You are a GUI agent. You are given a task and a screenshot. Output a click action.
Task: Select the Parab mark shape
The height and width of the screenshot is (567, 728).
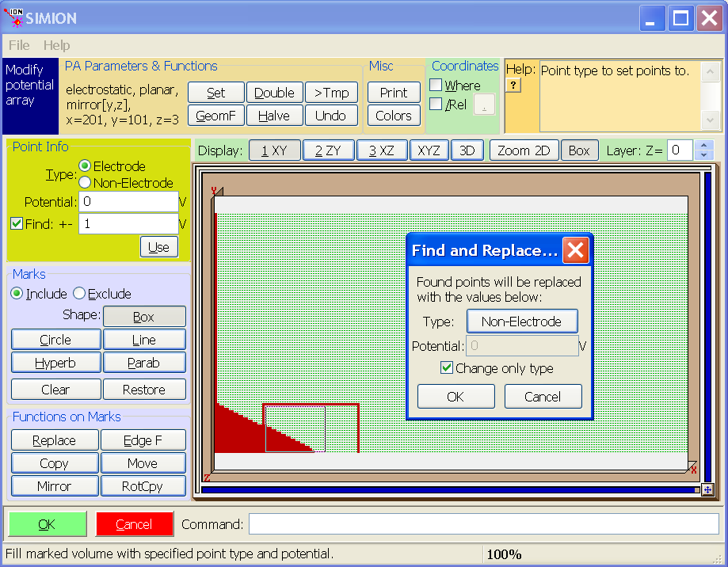click(144, 362)
